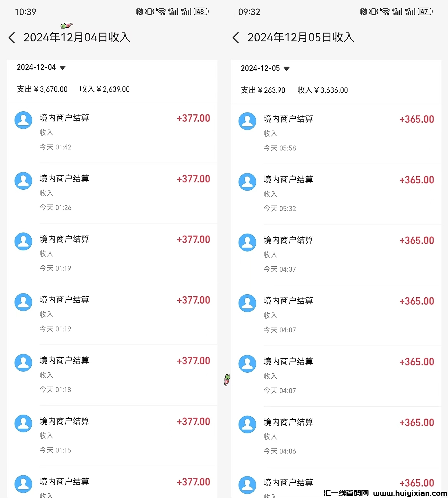The height and width of the screenshot is (498, 448).
Task: Tap battery indicator showing 48
Action: (201, 12)
